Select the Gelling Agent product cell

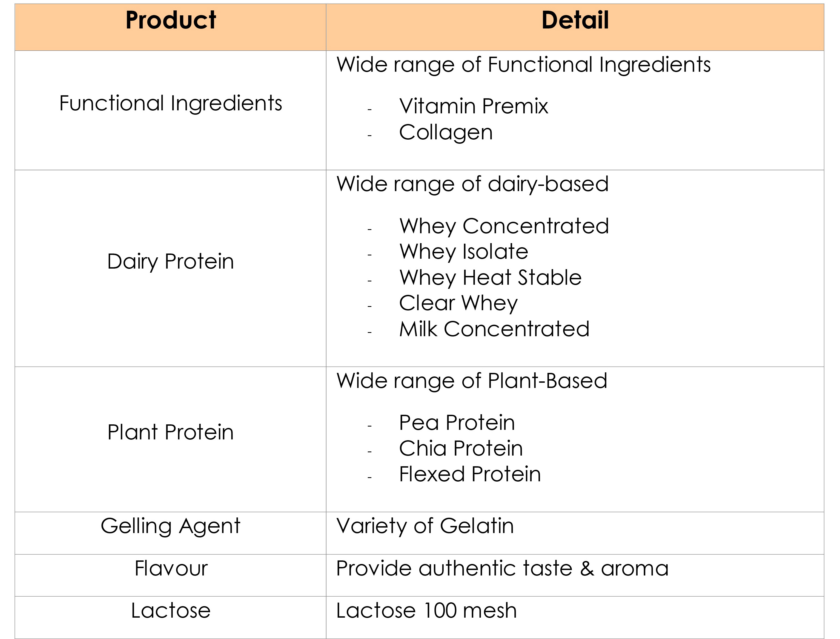pos(170,533)
